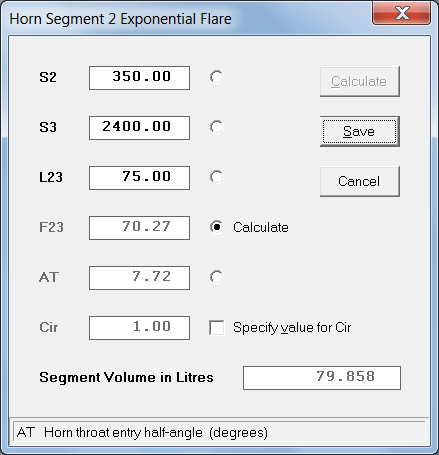Click the Segment Volume in Litres label
Viewport: 439px width, 455px height.
pos(126,377)
